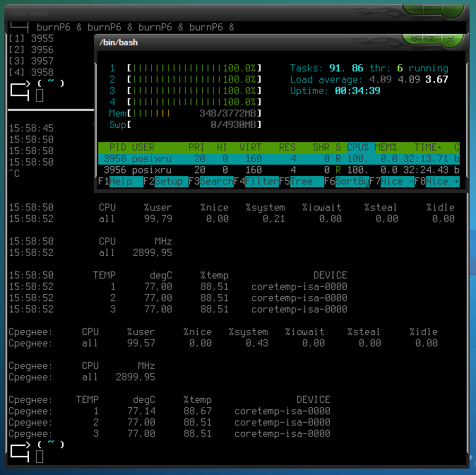
Task: Click the 99,57 average %user value
Action: click(141, 344)
